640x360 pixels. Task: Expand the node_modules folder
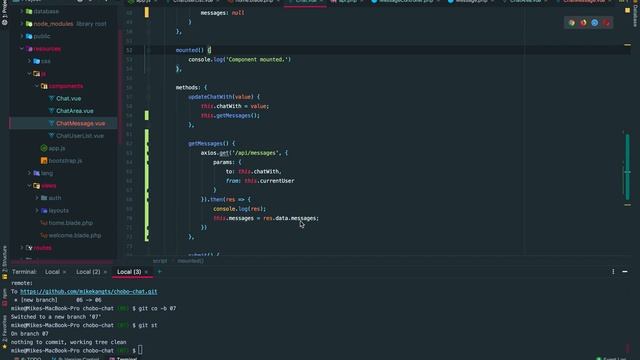point(22,24)
